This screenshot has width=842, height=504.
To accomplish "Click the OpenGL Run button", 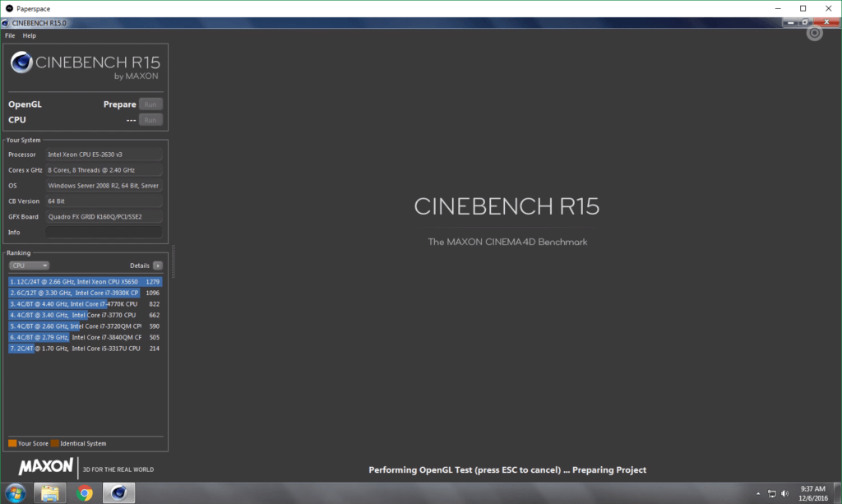I will point(150,104).
